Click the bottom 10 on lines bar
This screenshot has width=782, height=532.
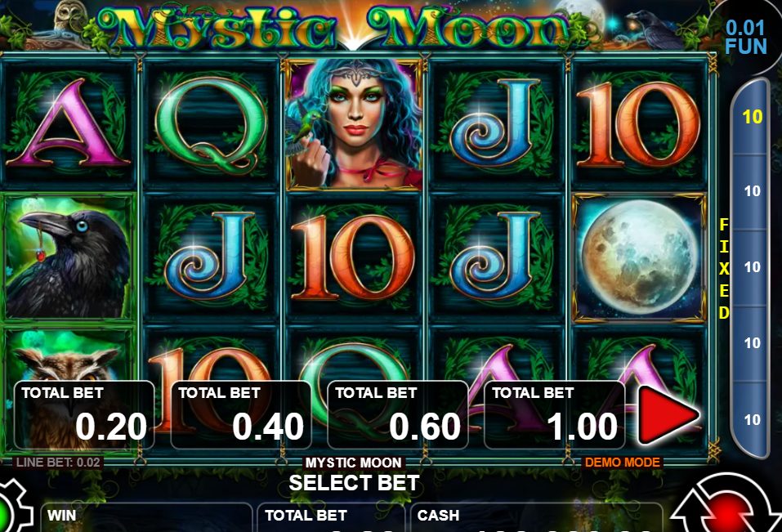pyautogui.click(x=752, y=420)
